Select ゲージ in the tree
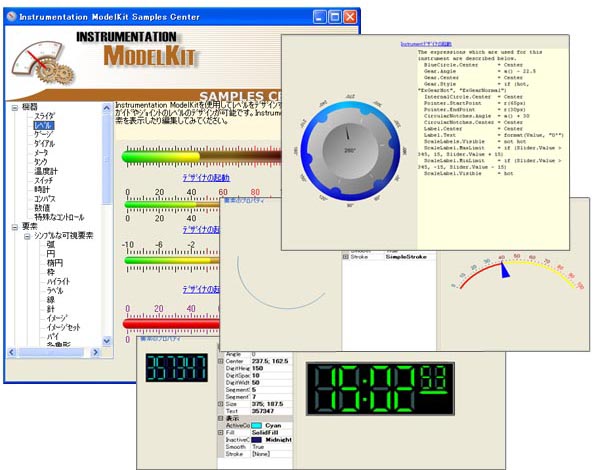600x470 pixels. pyautogui.click(x=43, y=134)
